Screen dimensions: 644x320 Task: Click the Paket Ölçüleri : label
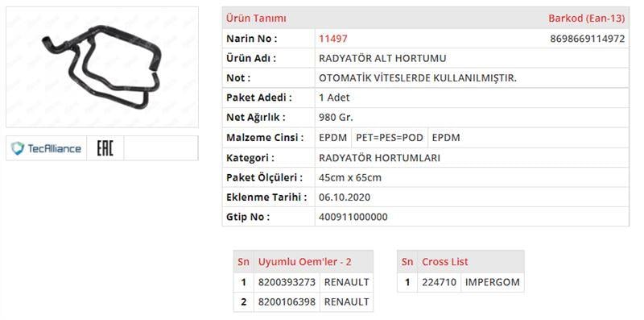click(x=265, y=177)
